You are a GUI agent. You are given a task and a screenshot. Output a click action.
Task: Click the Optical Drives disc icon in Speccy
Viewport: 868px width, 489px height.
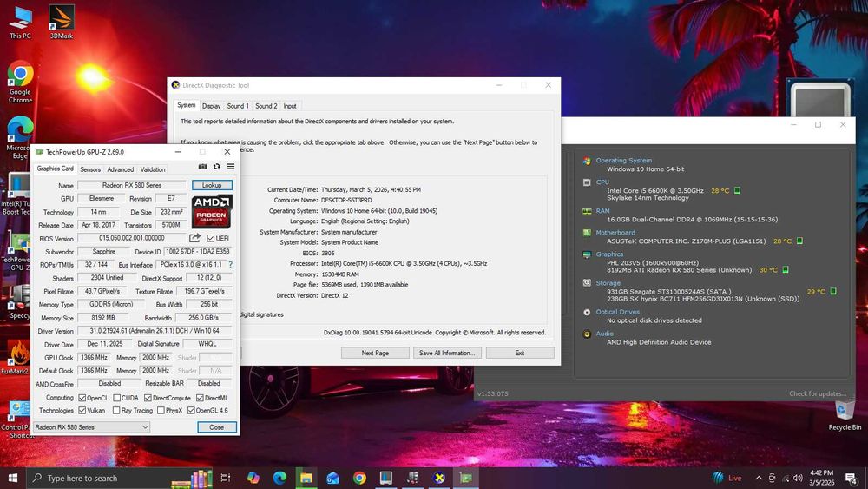(587, 312)
